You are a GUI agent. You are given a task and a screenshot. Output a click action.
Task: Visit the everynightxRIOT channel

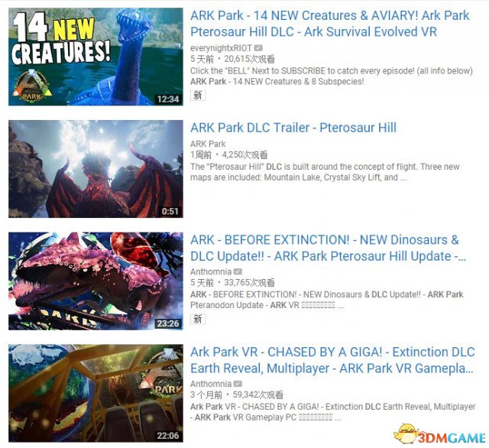click(221, 48)
